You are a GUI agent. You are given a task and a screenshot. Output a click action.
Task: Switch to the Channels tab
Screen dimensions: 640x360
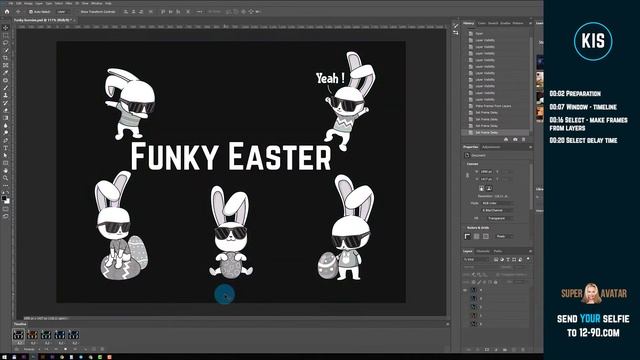483,251
